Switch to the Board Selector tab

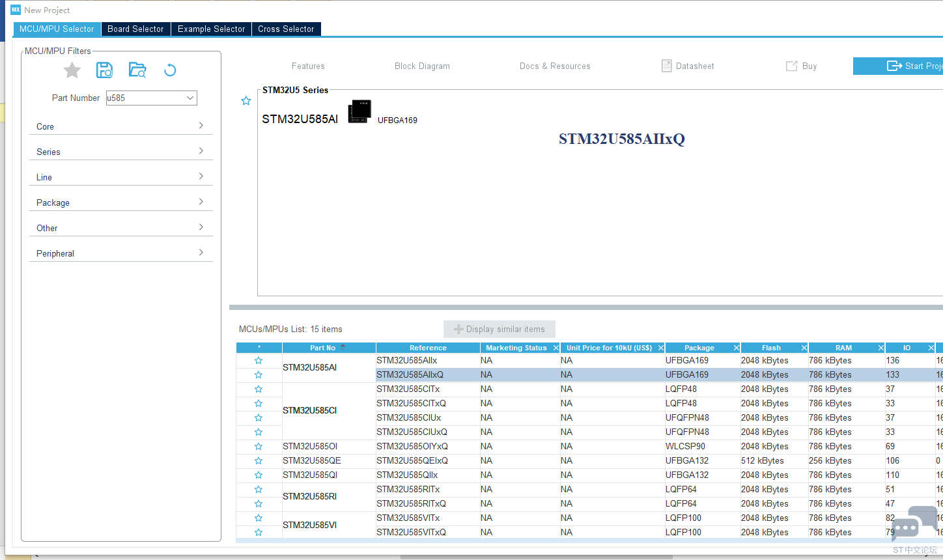135,29
